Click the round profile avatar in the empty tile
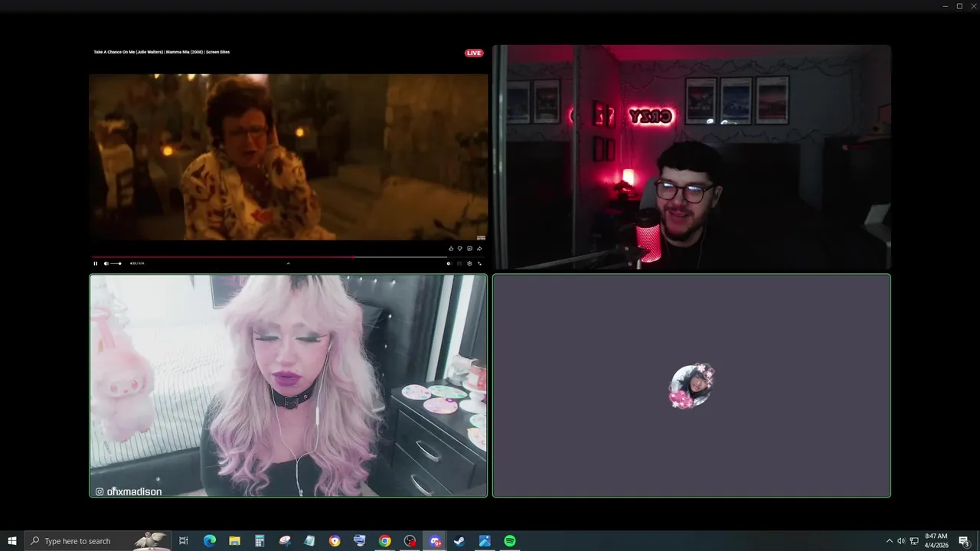The image size is (980, 551). pos(691,386)
